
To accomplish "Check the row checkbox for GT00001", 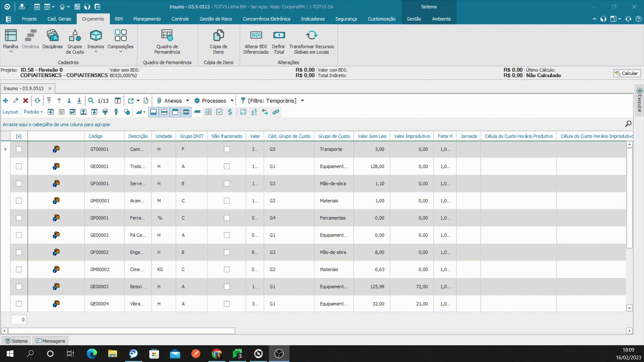I will 19,149.
